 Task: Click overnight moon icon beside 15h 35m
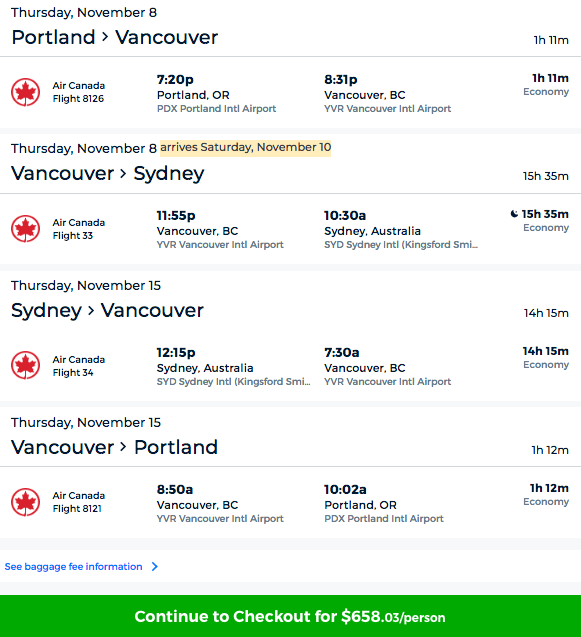[514, 214]
